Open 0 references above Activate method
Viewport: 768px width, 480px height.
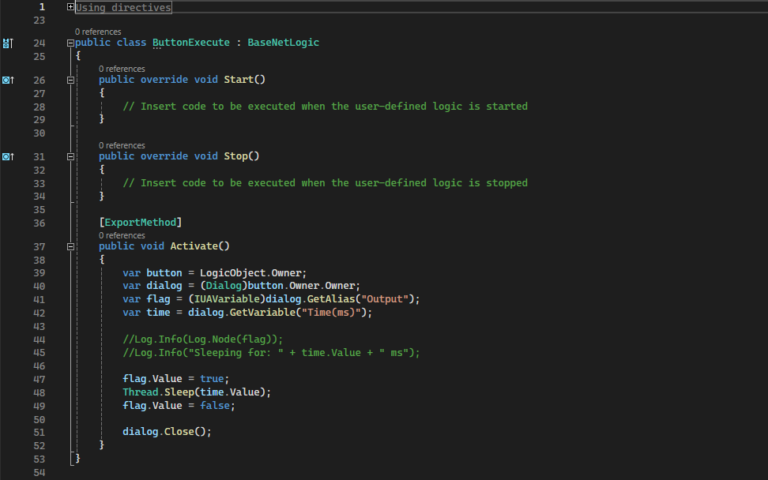tap(121, 235)
